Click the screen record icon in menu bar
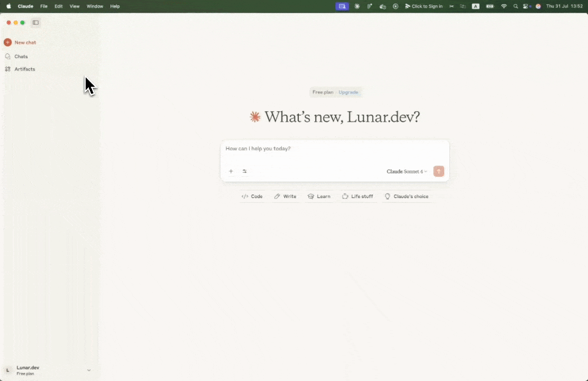The height and width of the screenshot is (381, 588). coord(395,6)
